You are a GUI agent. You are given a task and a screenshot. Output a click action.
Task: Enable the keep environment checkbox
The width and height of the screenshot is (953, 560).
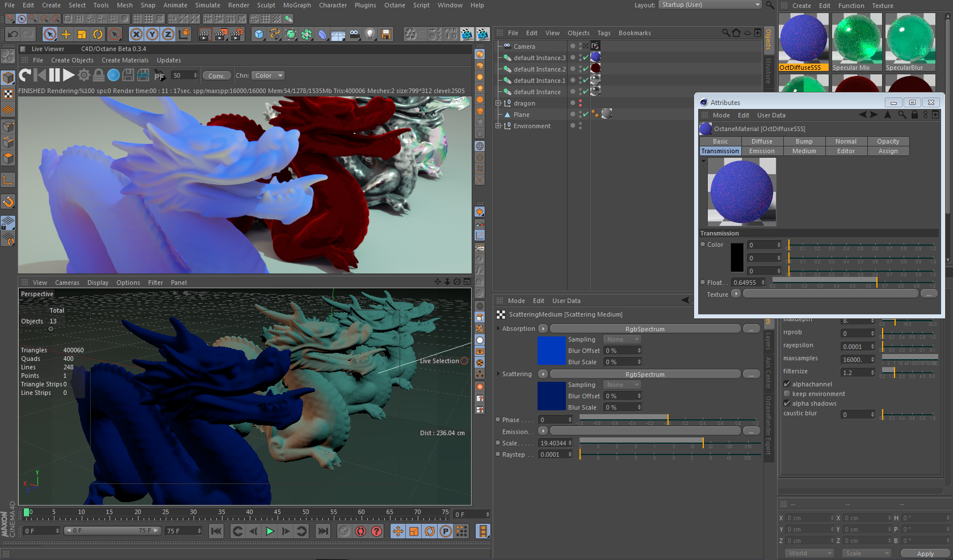[787, 394]
